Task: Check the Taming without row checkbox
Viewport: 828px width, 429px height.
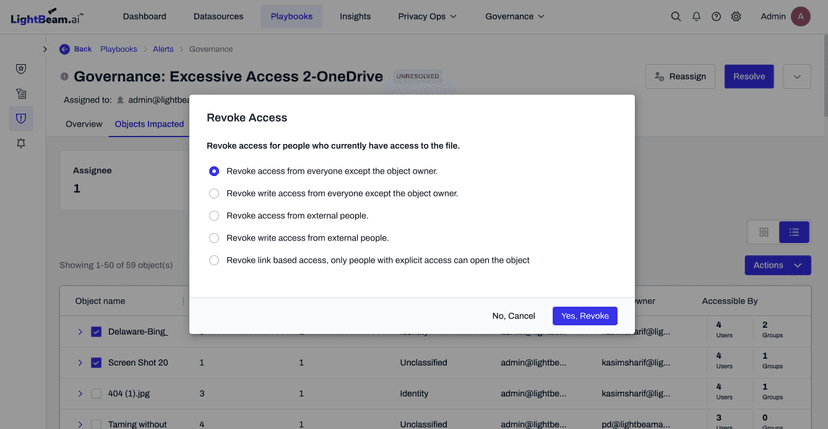Action: point(96,424)
